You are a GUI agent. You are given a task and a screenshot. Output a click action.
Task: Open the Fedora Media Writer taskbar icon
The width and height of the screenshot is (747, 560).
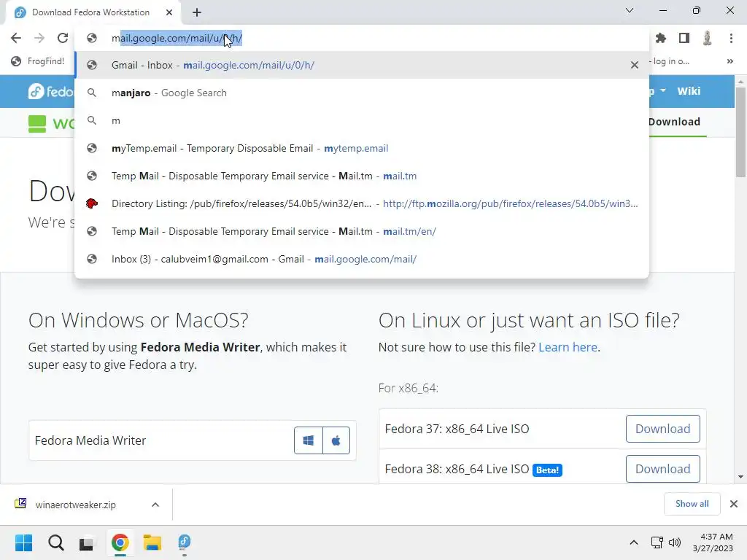pos(185,542)
